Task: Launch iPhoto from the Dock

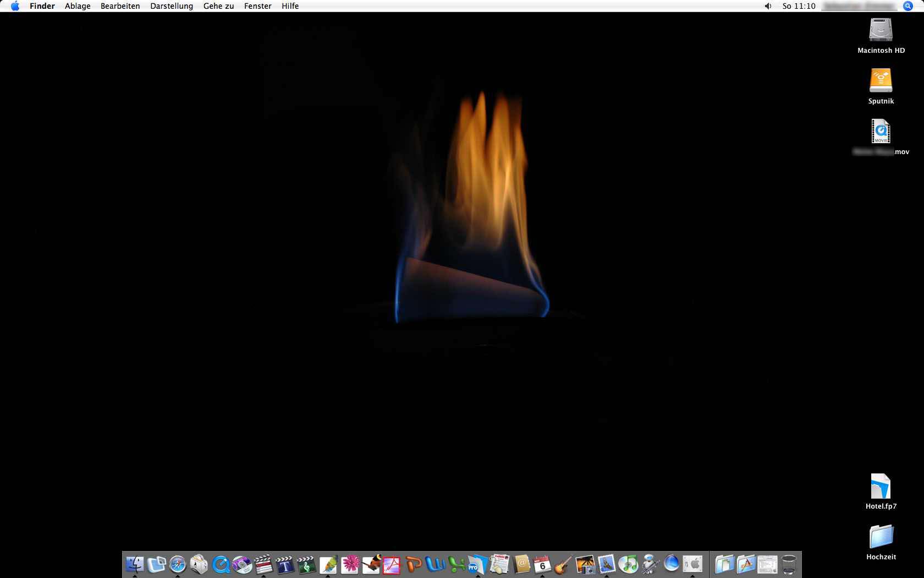Action: click(x=585, y=564)
